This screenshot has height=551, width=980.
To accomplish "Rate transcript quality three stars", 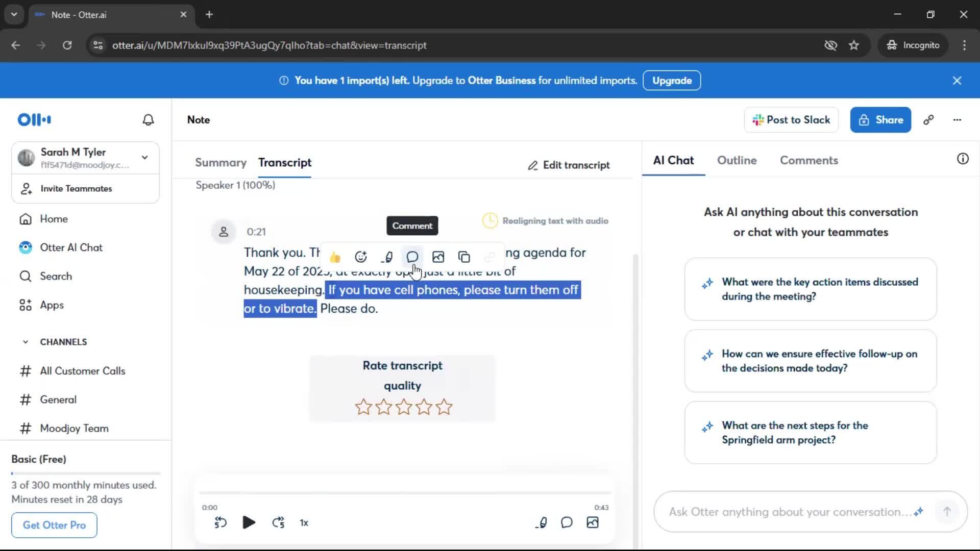I will click(x=404, y=407).
